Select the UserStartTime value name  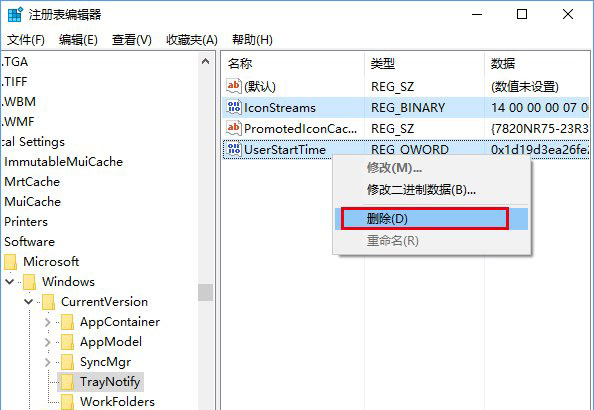[x=285, y=150]
